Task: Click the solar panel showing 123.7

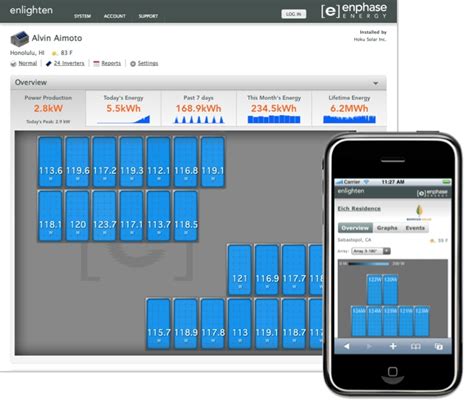Action: pos(105,216)
